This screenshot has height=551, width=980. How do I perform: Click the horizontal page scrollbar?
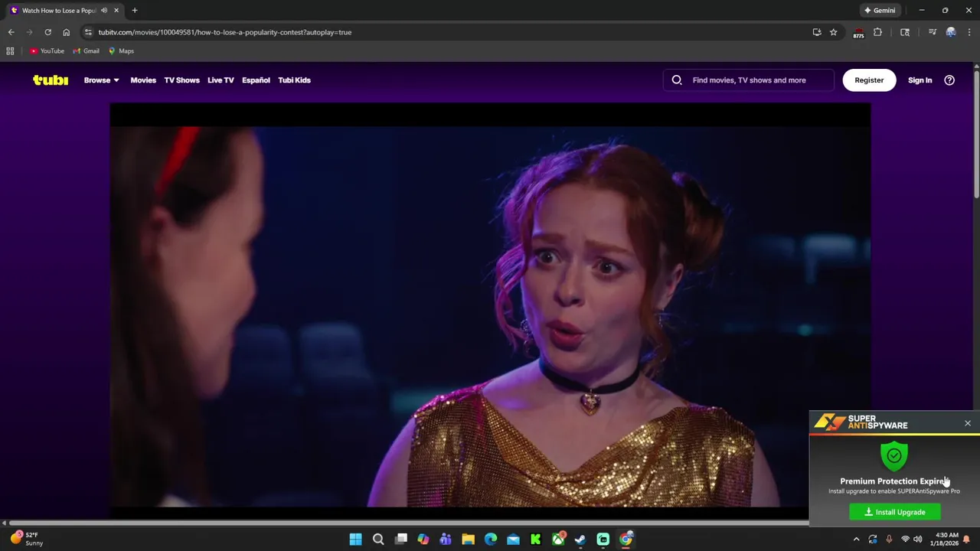pyautogui.click(x=409, y=523)
